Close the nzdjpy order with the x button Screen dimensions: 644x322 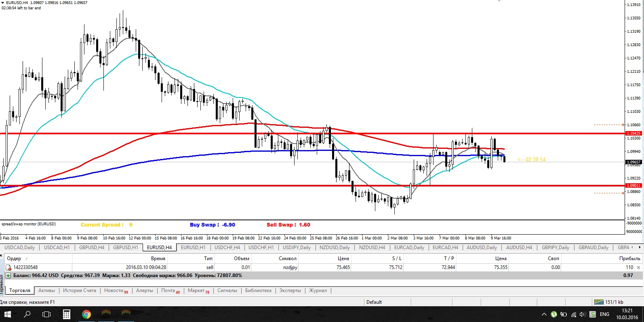[x=638, y=267]
